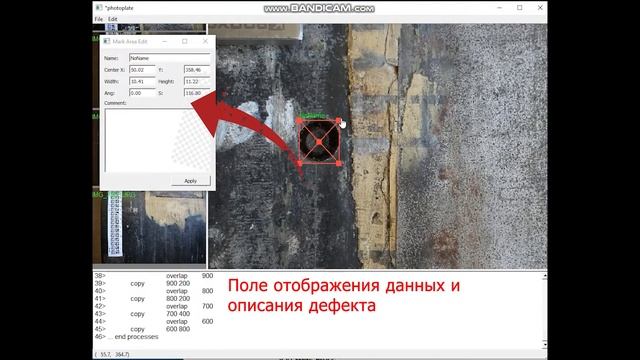
Task: Click the Center X value field
Action: point(142,70)
